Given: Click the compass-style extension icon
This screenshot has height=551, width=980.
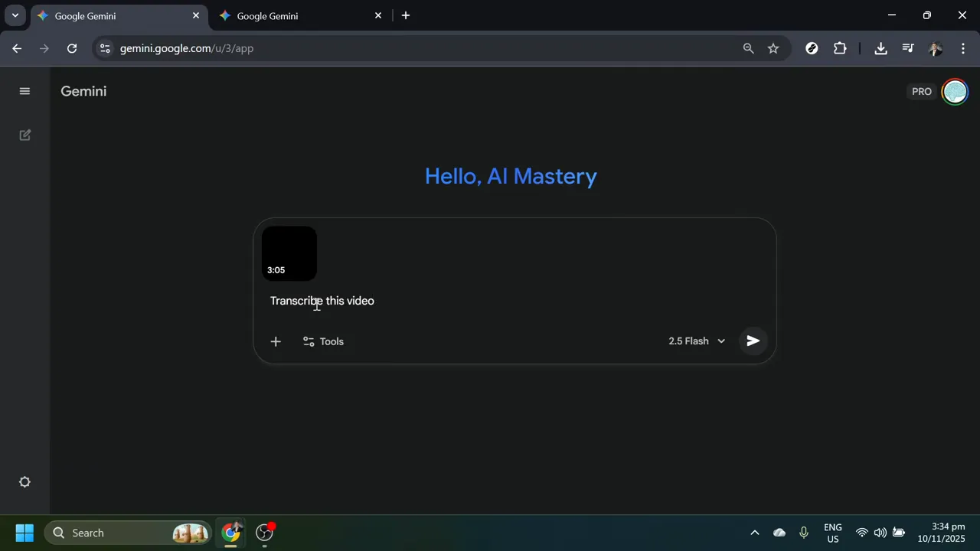Looking at the screenshot, I should [812, 48].
